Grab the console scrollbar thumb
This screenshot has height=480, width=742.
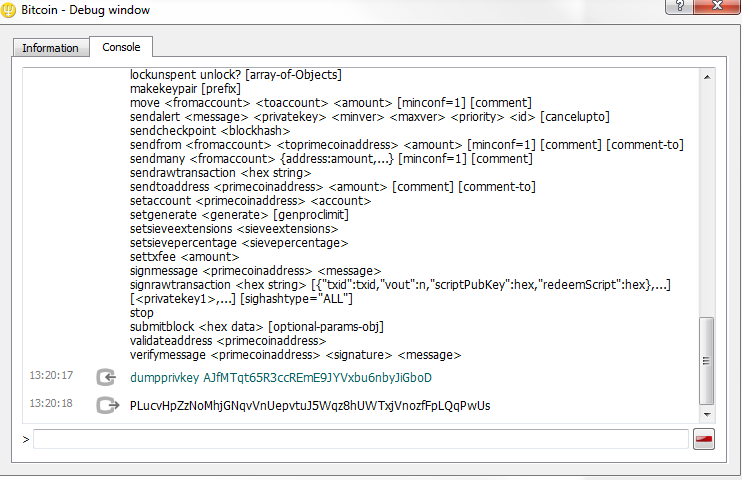[707, 361]
